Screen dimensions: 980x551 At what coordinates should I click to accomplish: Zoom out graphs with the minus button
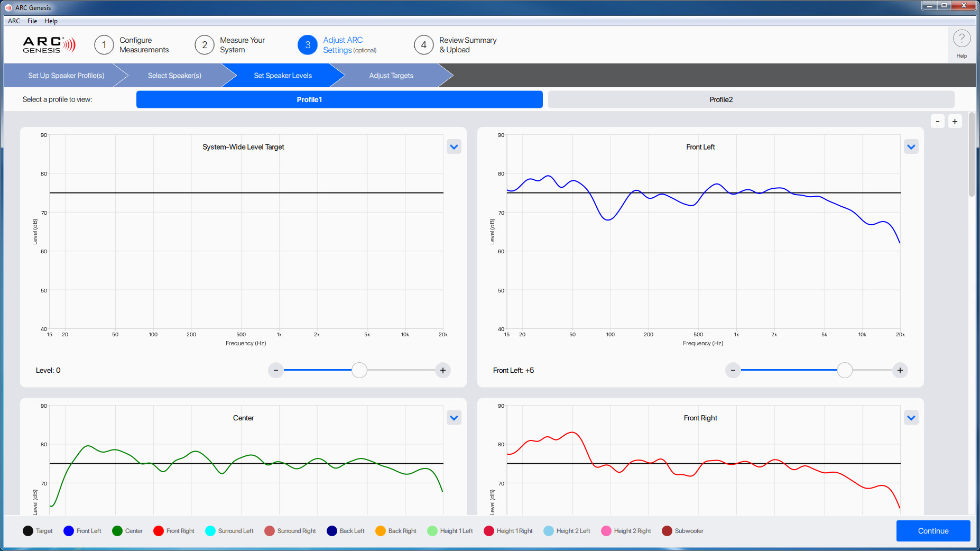point(938,122)
